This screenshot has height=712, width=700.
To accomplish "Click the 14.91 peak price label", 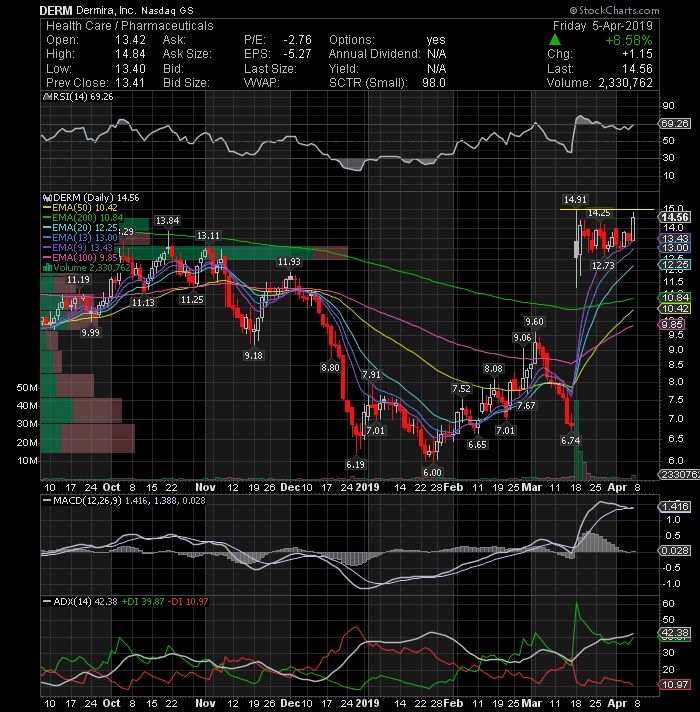I will pos(575,200).
